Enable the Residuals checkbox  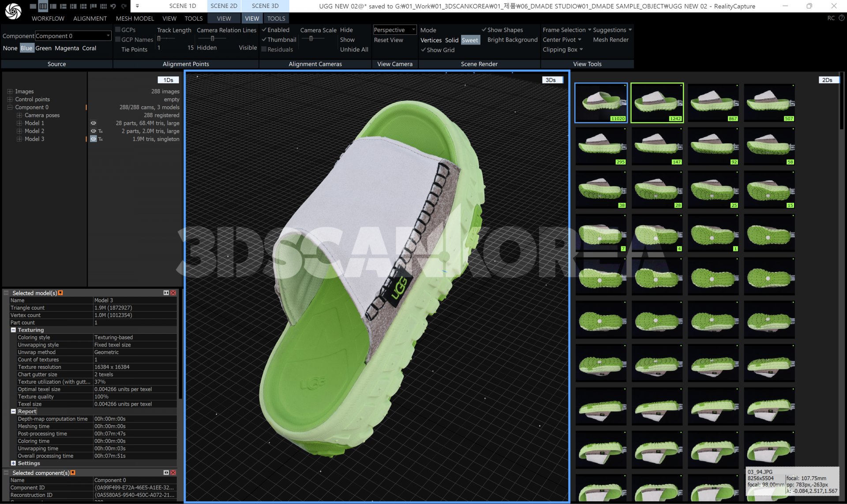point(264,49)
